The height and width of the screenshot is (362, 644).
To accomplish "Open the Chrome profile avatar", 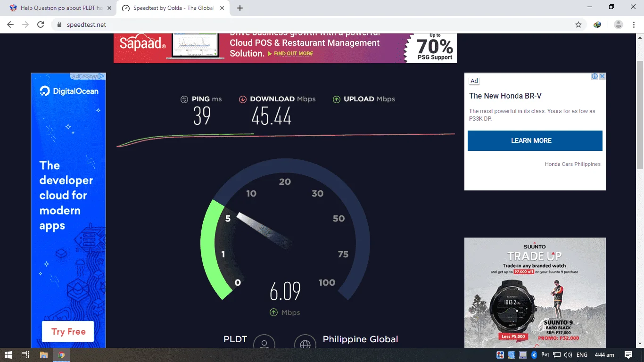I will [619, 25].
